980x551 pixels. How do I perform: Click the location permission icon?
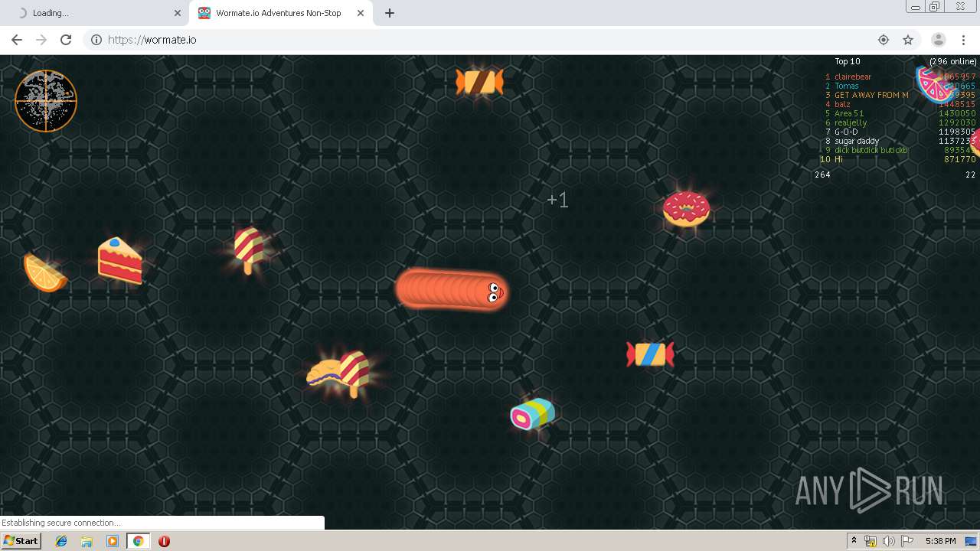click(884, 40)
